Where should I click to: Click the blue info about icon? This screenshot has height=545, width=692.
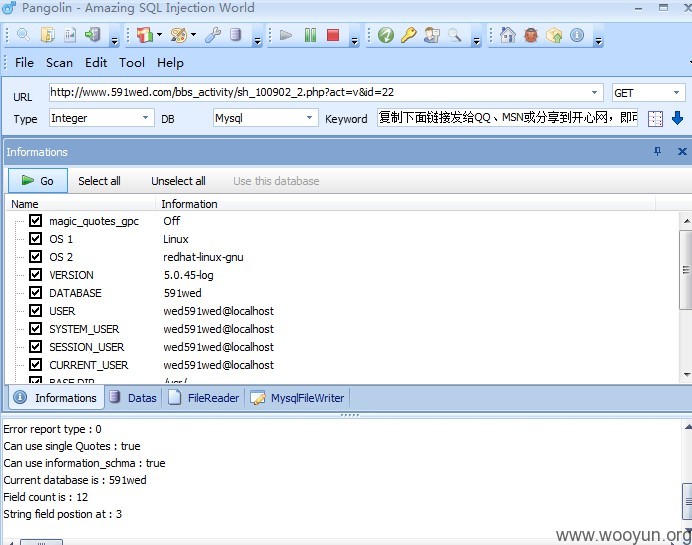(x=577, y=35)
